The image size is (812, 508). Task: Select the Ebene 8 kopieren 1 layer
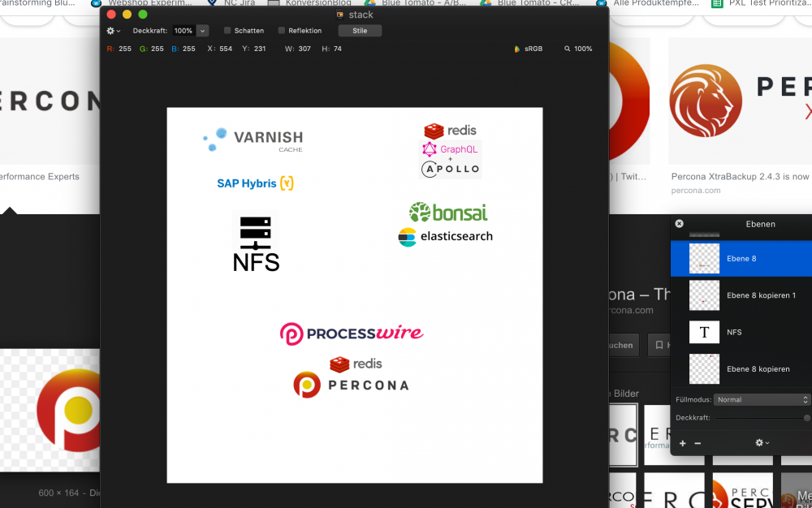coord(741,295)
